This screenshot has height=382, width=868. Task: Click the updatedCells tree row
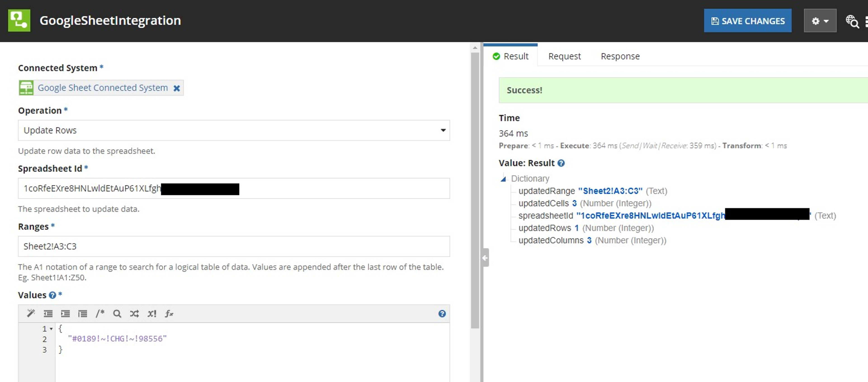[x=585, y=203]
